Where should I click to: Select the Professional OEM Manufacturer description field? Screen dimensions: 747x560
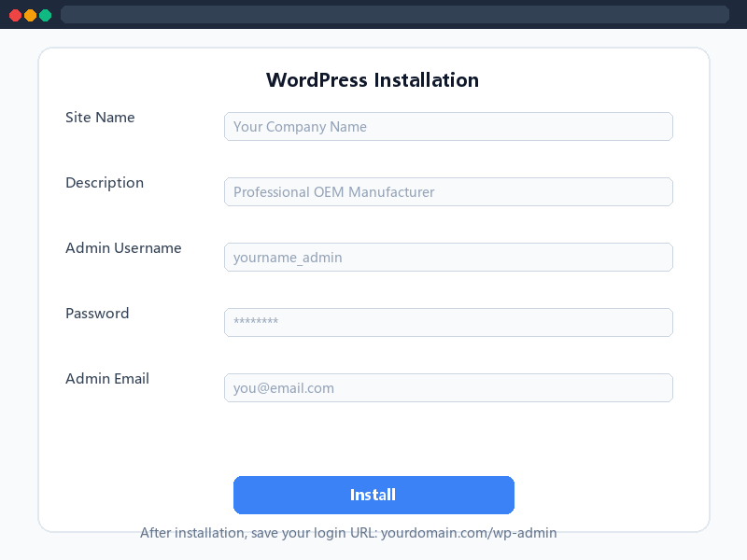point(448,192)
